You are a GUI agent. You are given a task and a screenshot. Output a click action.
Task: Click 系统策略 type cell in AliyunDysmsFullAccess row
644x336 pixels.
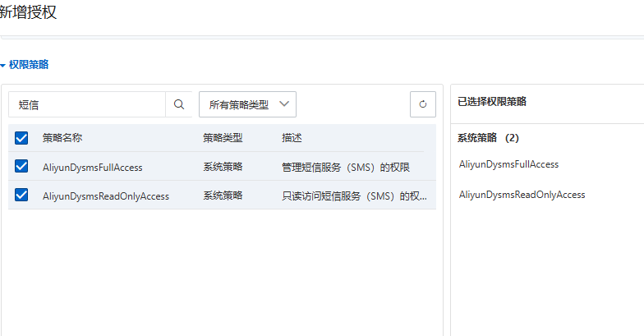tap(223, 167)
